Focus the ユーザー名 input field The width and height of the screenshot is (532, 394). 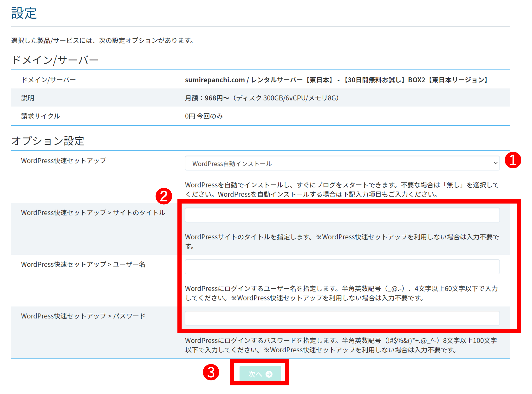coord(342,267)
